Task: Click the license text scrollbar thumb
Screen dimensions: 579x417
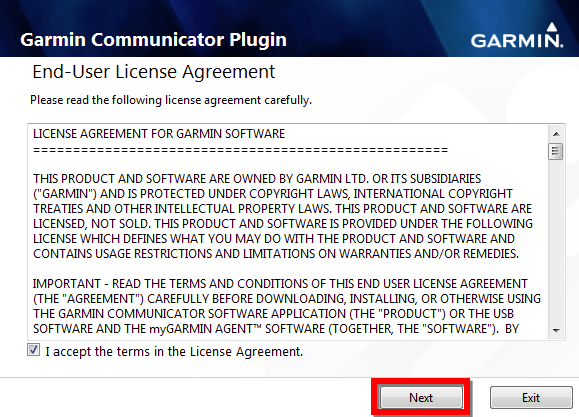Action: pyautogui.click(x=556, y=151)
